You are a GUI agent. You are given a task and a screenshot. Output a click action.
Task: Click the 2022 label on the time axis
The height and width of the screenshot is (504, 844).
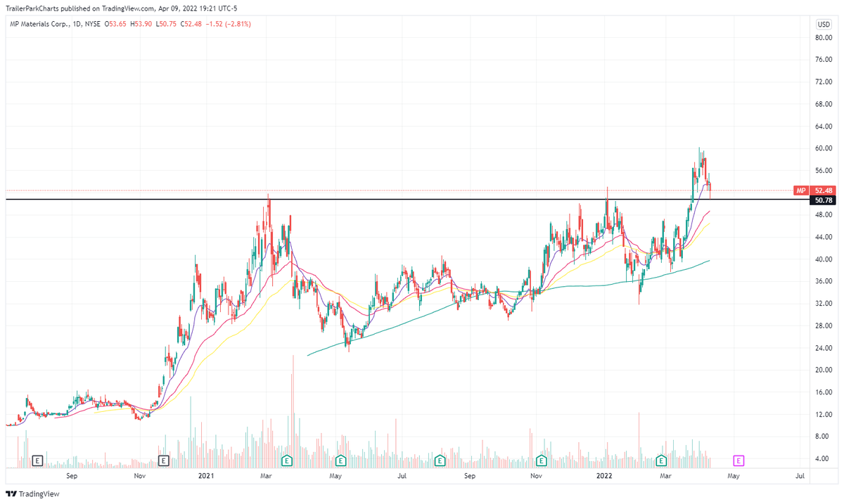[x=604, y=476]
